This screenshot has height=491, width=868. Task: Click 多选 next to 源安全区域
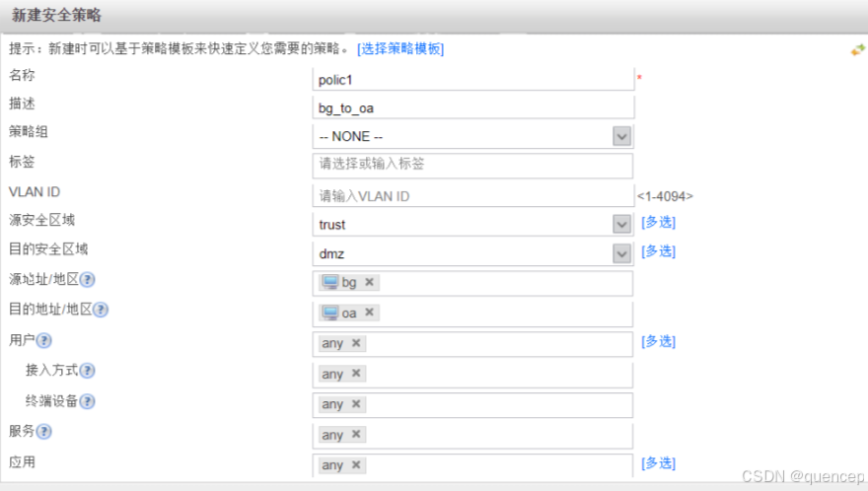click(x=658, y=223)
